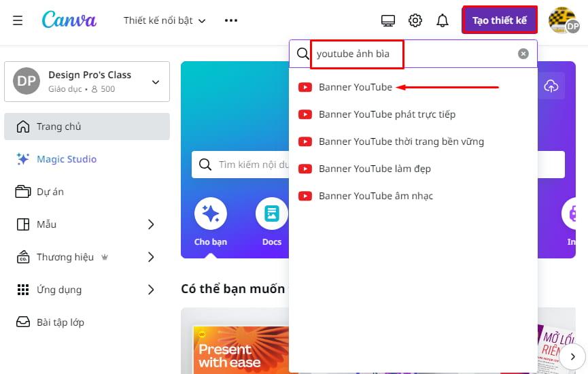Select Banner YouTube suggestion

point(413,87)
